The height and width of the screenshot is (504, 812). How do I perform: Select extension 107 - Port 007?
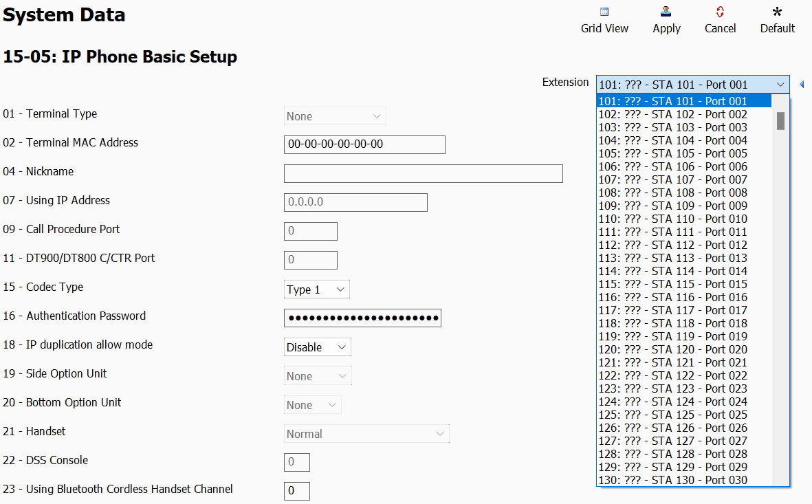(x=684, y=179)
